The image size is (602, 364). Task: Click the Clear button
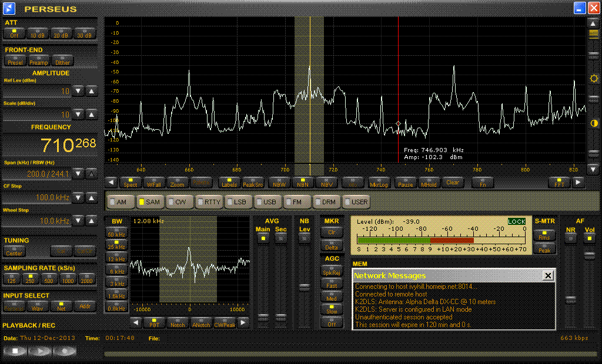tap(453, 183)
